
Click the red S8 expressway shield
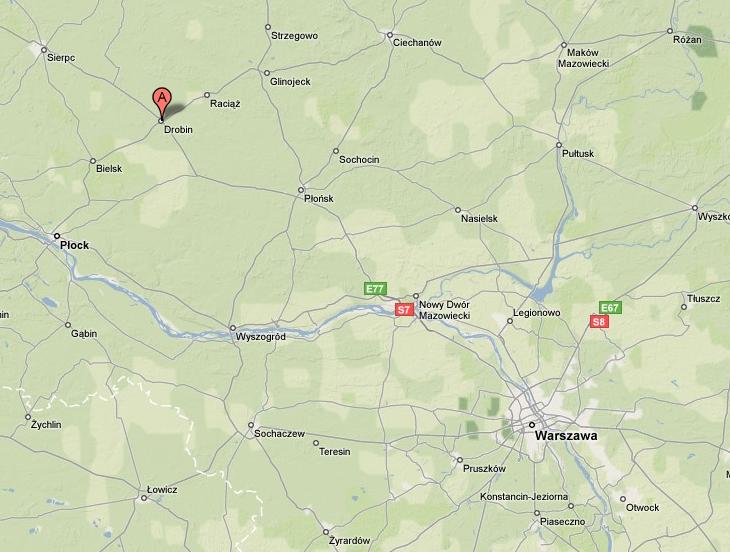click(x=599, y=322)
